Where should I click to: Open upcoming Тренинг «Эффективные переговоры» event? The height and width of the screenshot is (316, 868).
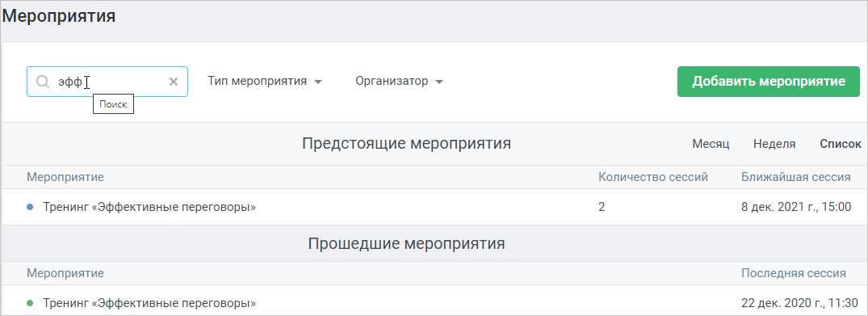click(x=149, y=208)
